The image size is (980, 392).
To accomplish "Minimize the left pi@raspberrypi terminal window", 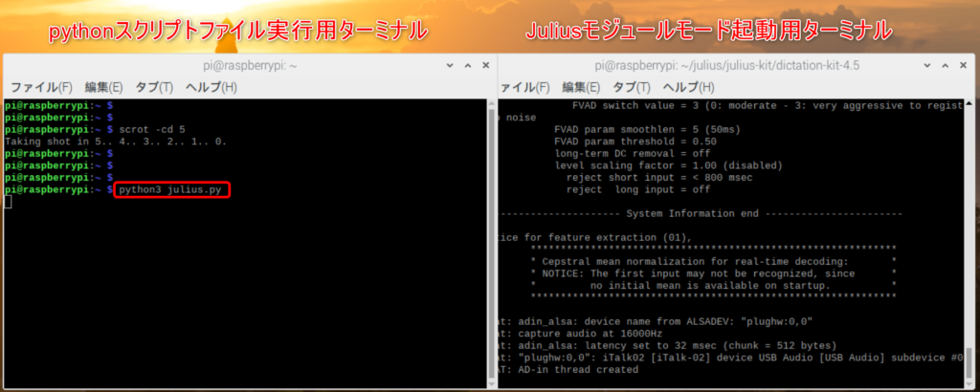I will (450, 65).
